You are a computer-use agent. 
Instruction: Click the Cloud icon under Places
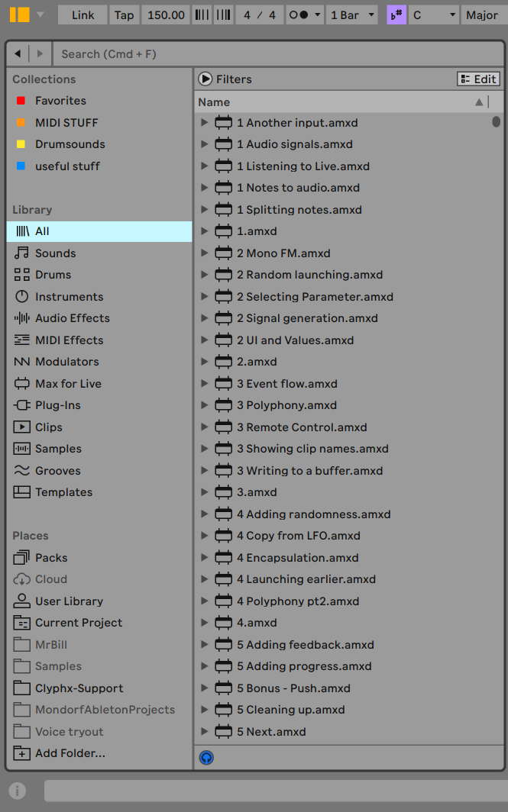pyautogui.click(x=21, y=579)
